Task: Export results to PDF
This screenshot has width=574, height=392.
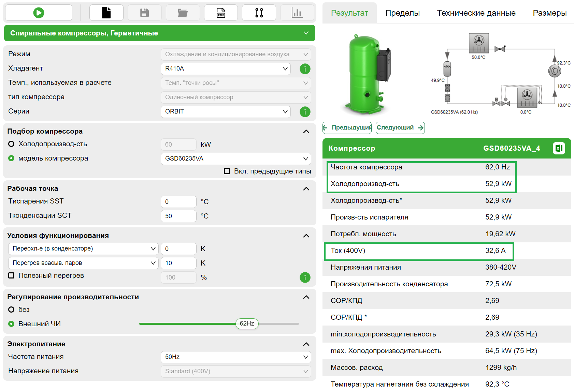Action: (x=221, y=12)
